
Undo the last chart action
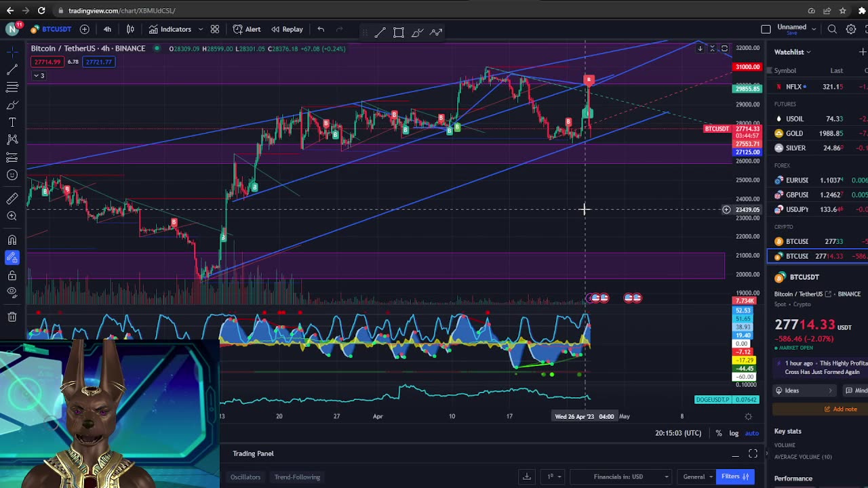tap(321, 29)
